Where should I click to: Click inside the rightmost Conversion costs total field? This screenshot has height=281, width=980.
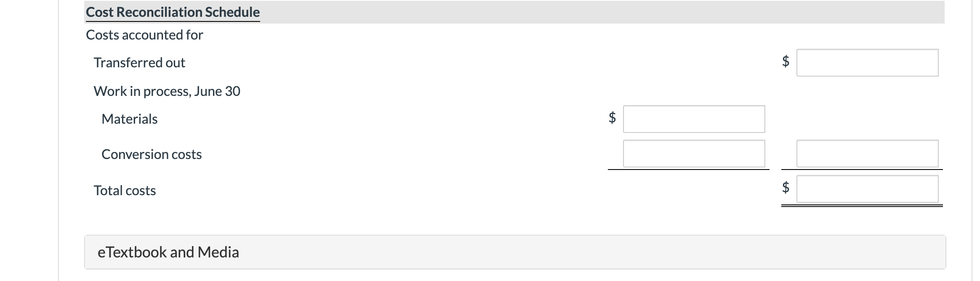pos(867,154)
